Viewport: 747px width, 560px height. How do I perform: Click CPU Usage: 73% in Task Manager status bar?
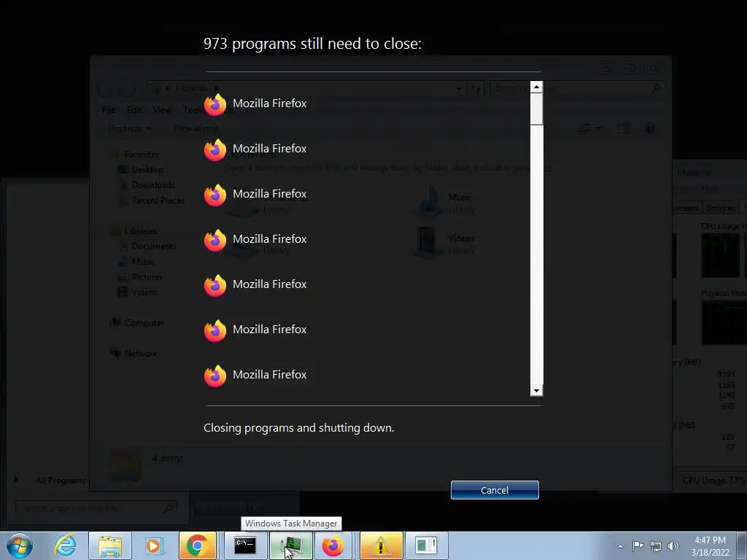point(713,480)
